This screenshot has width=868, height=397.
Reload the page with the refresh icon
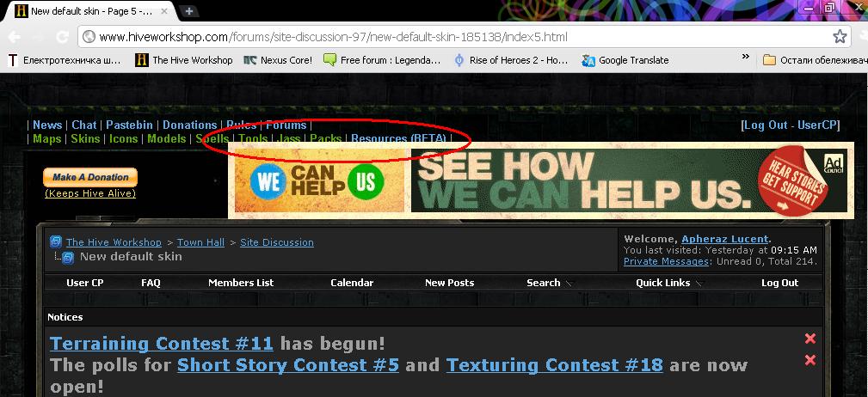pos(63,37)
